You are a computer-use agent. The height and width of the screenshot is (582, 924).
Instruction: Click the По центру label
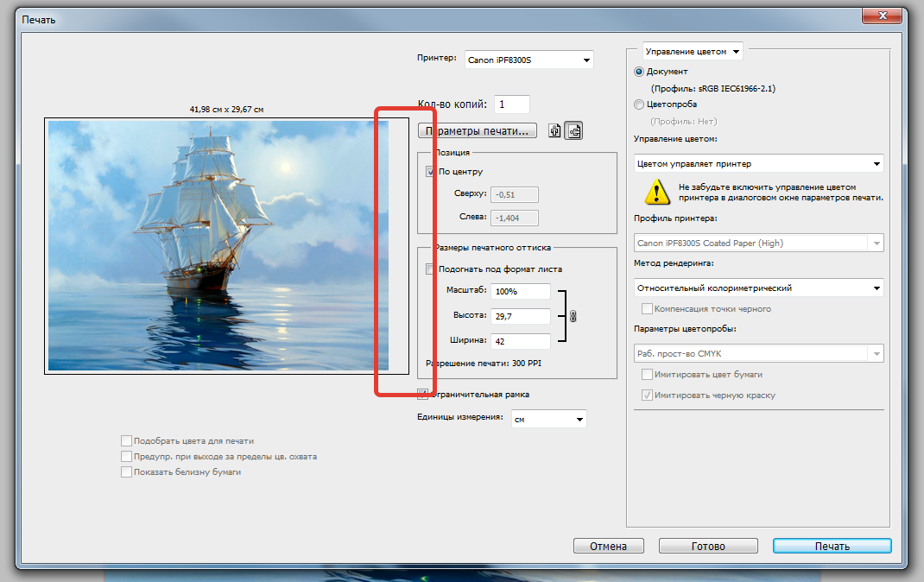(x=460, y=172)
